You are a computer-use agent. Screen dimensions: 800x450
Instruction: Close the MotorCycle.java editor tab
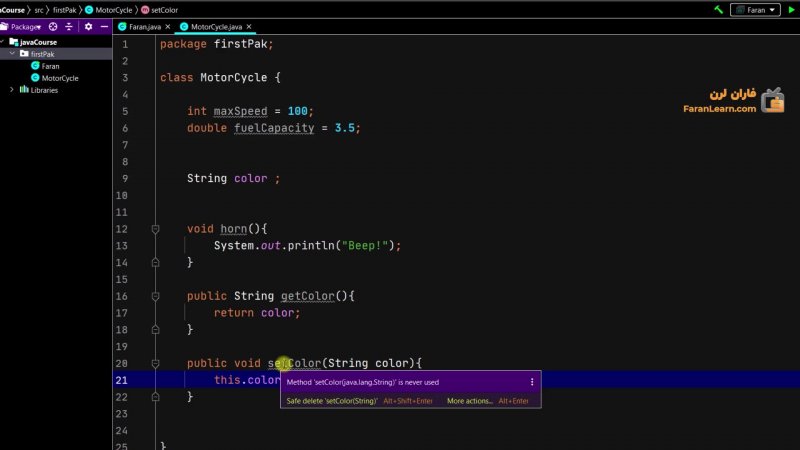pyautogui.click(x=248, y=26)
